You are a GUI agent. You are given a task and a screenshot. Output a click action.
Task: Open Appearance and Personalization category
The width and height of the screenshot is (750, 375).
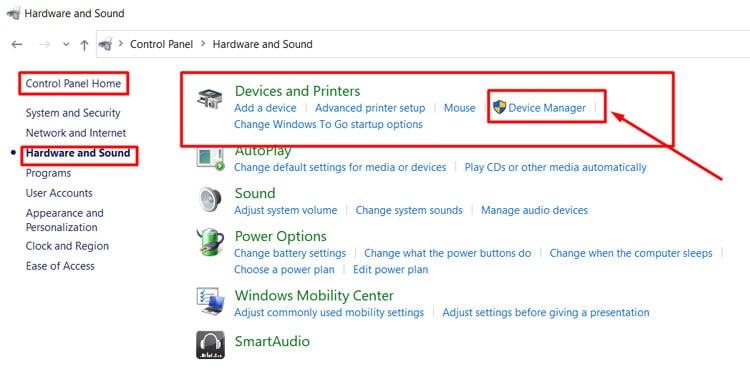[x=65, y=220]
